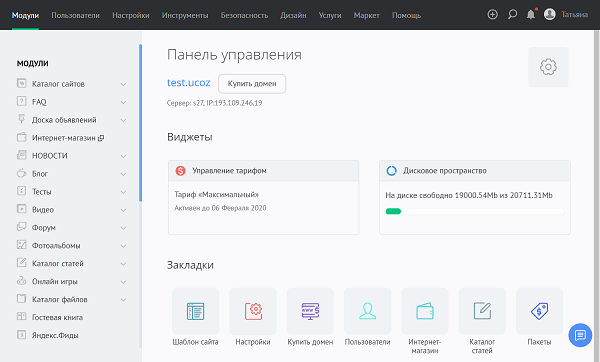Viewport: 600px width, 362px height.
Task: Click the Блог sidebar icon
Action: [x=22, y=173]
